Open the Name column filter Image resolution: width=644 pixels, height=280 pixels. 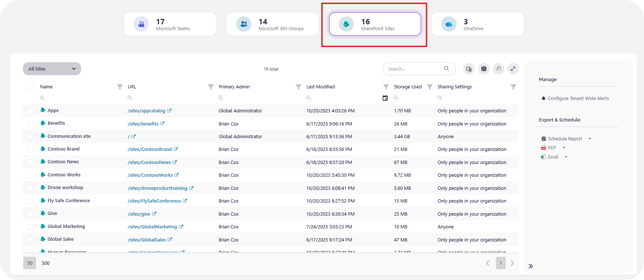click(x=120, y=87)
